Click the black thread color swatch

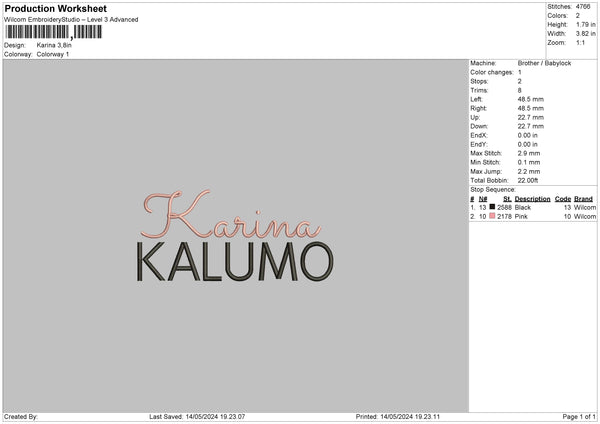[492, 207]
